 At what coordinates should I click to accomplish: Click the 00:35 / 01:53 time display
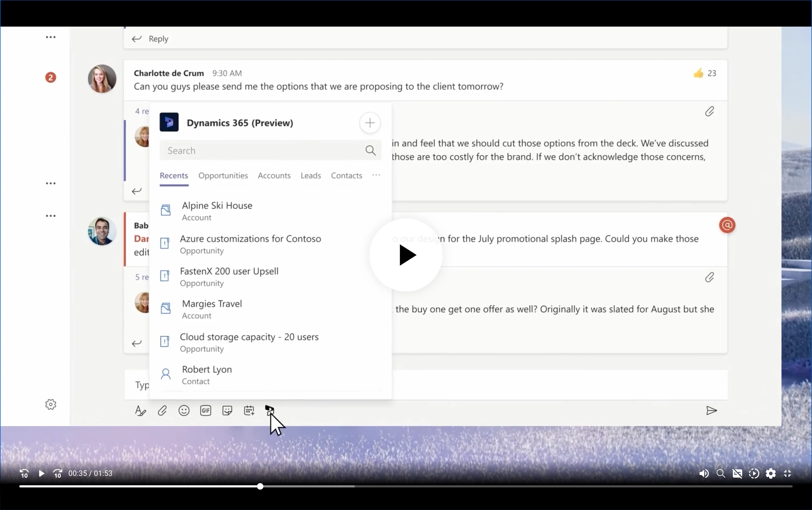click(x=90, y=473)
